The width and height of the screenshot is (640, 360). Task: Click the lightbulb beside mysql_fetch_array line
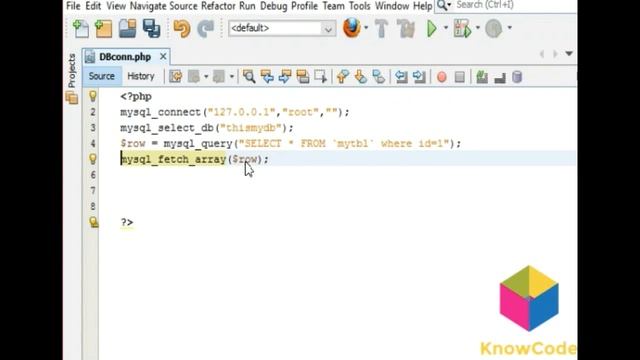tap(93, 159)
